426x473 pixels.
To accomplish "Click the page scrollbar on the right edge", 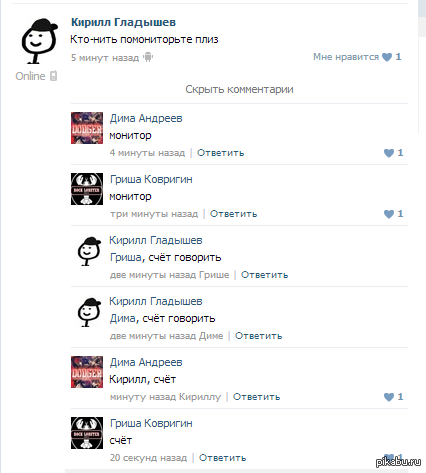I will (422, 67).
